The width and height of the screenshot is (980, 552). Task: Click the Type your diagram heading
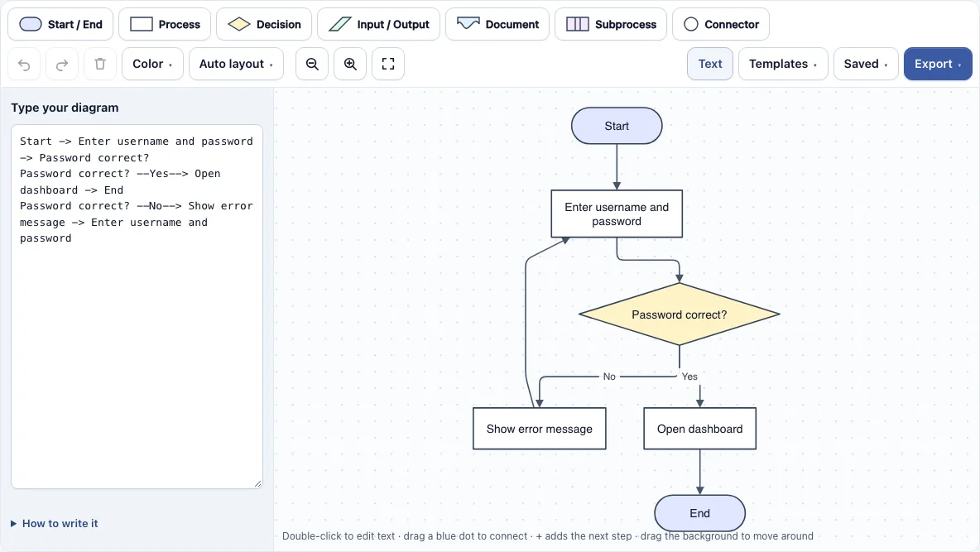(x=65, y=108)
